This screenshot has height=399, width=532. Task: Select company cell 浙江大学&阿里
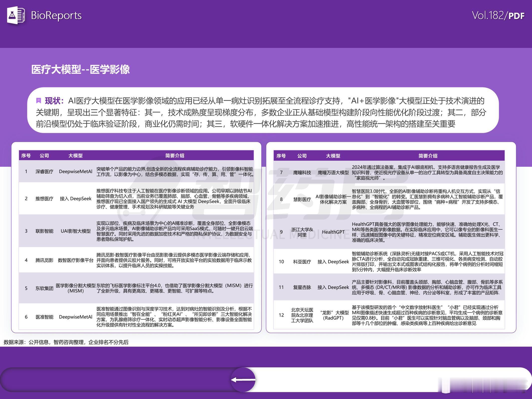coord(302,232)
